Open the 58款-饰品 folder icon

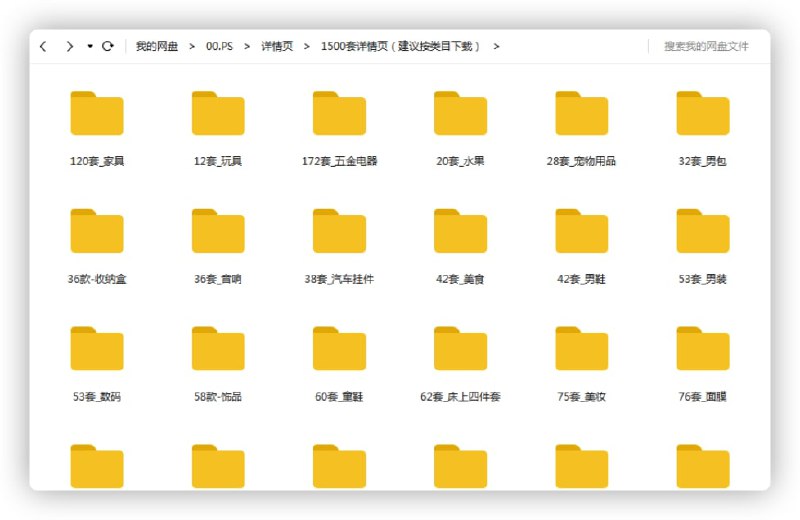point(218,349)
